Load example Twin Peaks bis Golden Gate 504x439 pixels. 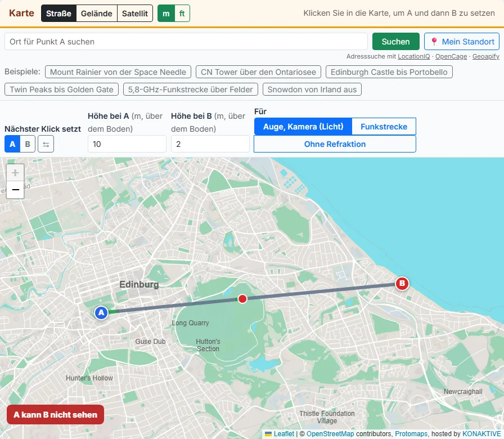[61, 89]
